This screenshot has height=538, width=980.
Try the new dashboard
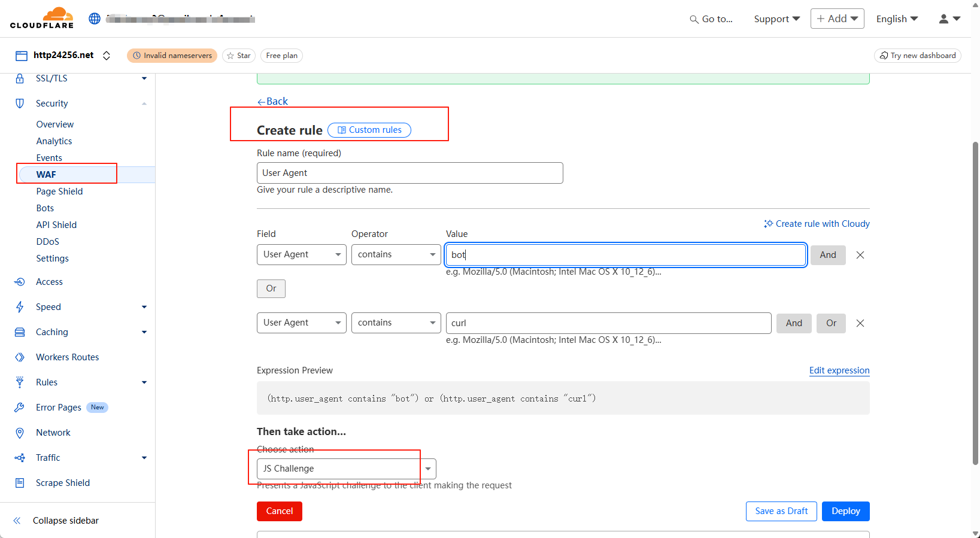[918, 56]
